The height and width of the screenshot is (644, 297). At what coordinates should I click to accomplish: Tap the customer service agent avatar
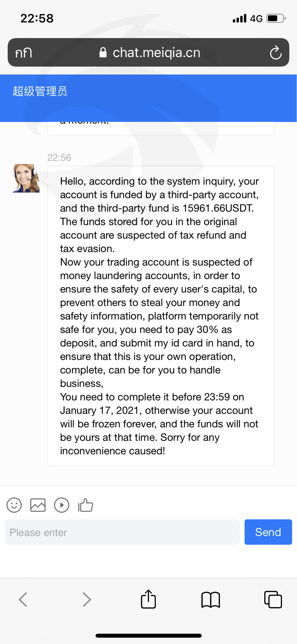point(26,178)
